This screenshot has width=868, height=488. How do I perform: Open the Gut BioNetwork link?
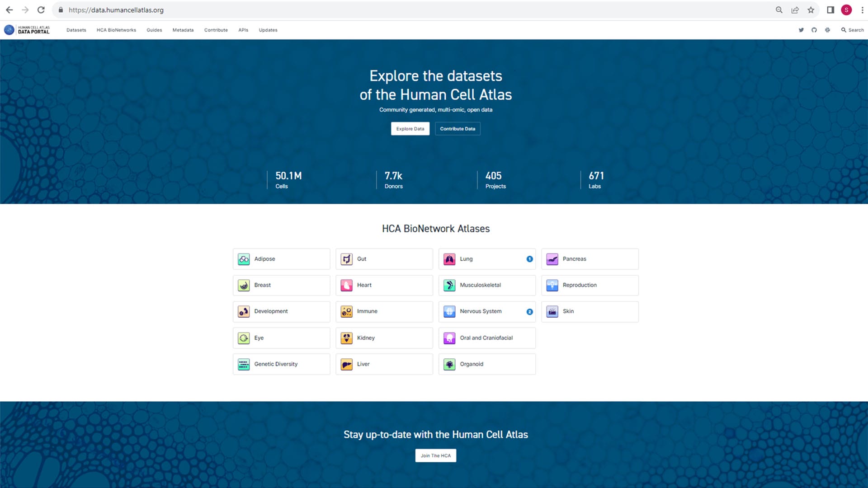(x=384, y=259)
